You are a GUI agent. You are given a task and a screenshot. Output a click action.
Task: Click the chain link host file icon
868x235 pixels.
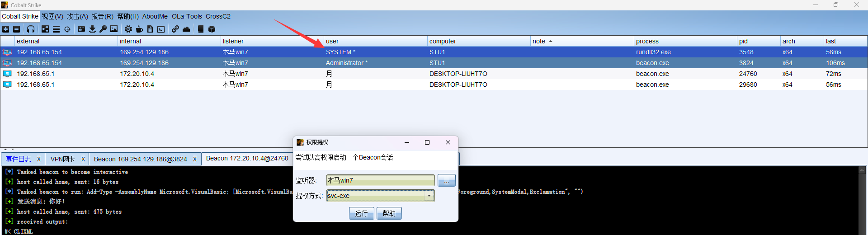click(175, 29)
